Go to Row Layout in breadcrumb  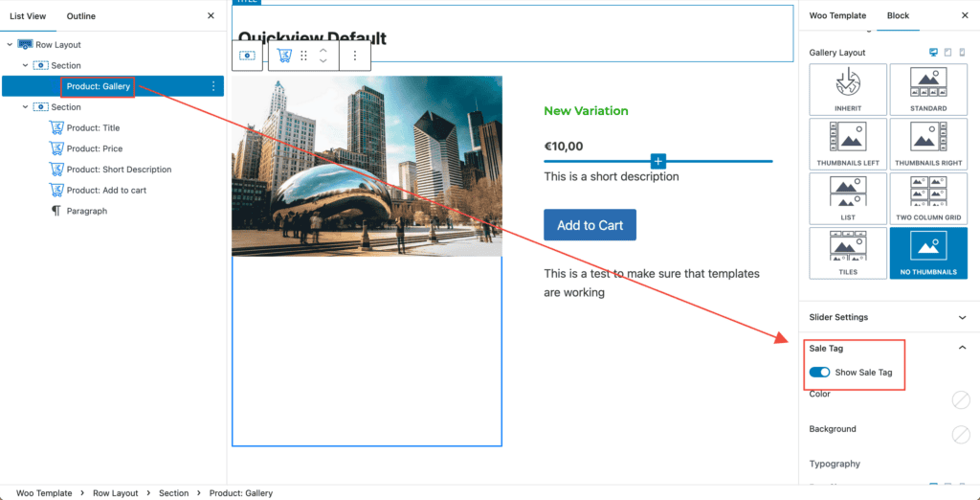coord(115,493)
